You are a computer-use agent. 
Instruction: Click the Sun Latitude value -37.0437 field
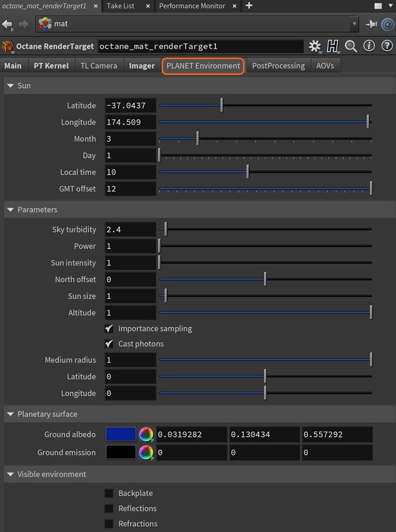click(x=130, y=106)
